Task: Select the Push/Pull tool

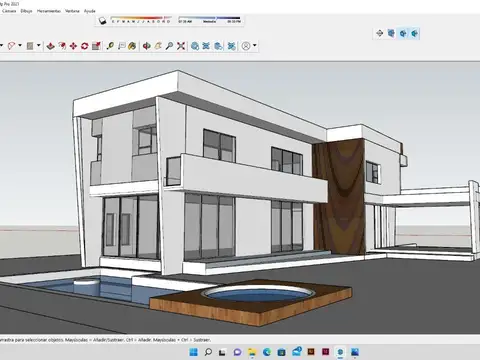Action: 50,46
